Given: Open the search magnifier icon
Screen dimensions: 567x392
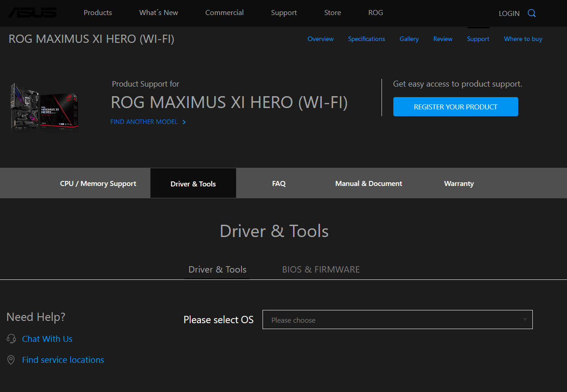Looking at the screenshot, I should click(531, 13).
